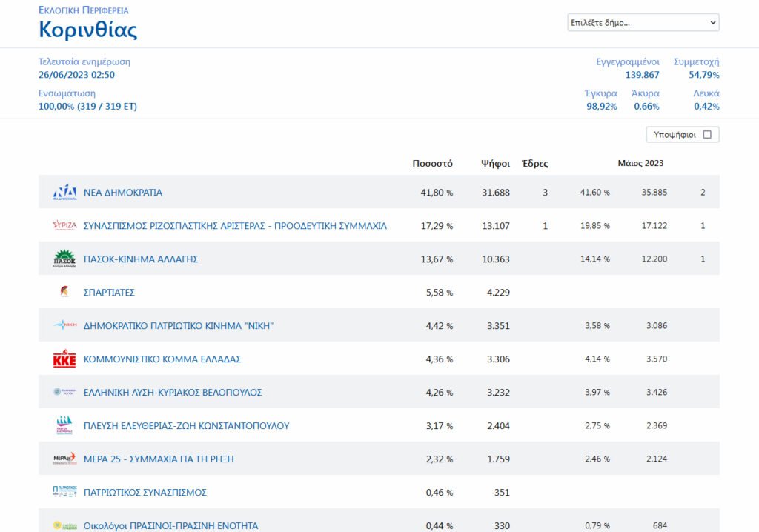Open the ΠΑΤΡΙΩΤΙΚΟΣ ΣΥΝΑΣΠΙΣΜΟΣ link
The image size is (759, 532).
click(145, 492)
